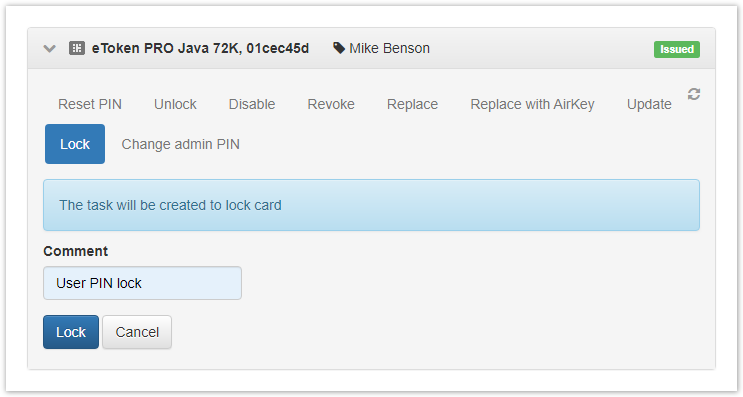Select the highlighted Lock tab
Viewport: 743px width, 397px height.
[x=75, y=144]
